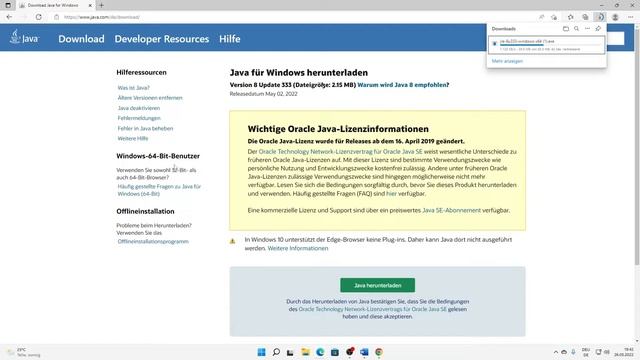
Task: Click the Java für Windows herunterladen heading
Action: click(299, 73)
